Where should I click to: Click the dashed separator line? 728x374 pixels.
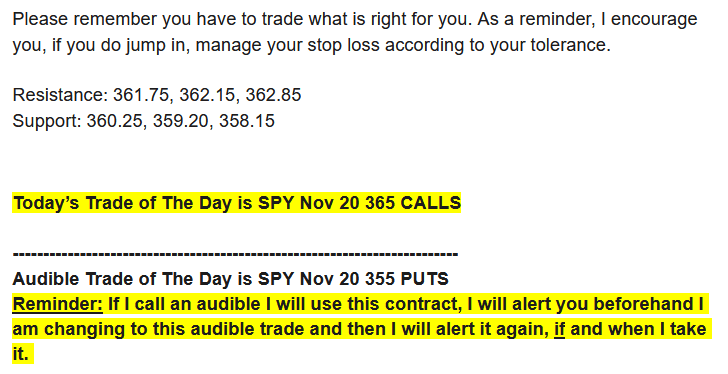pyautogui.click(x=235, y=254)
